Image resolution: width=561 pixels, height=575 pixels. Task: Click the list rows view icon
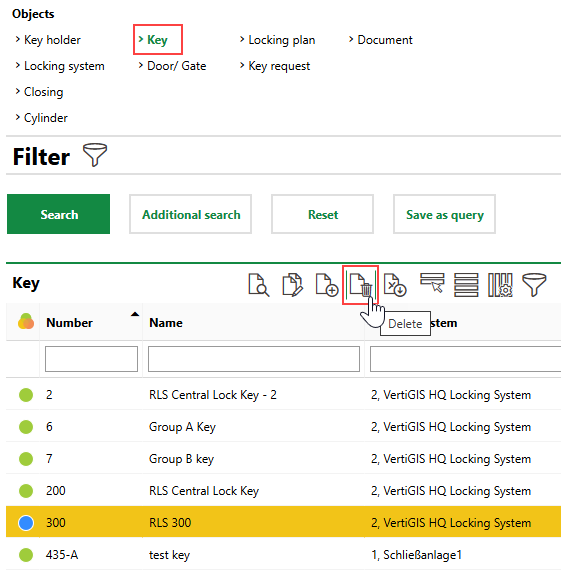466,285
